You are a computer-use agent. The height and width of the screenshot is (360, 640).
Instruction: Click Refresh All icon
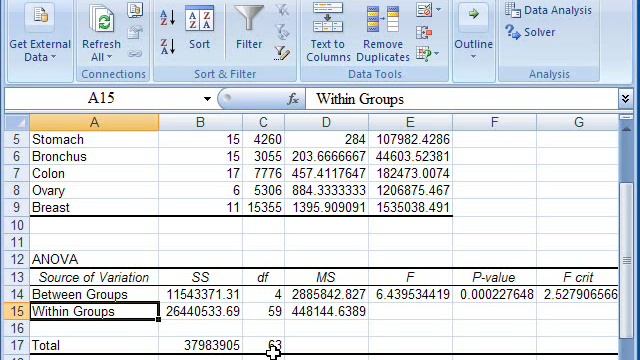[101, 19]
